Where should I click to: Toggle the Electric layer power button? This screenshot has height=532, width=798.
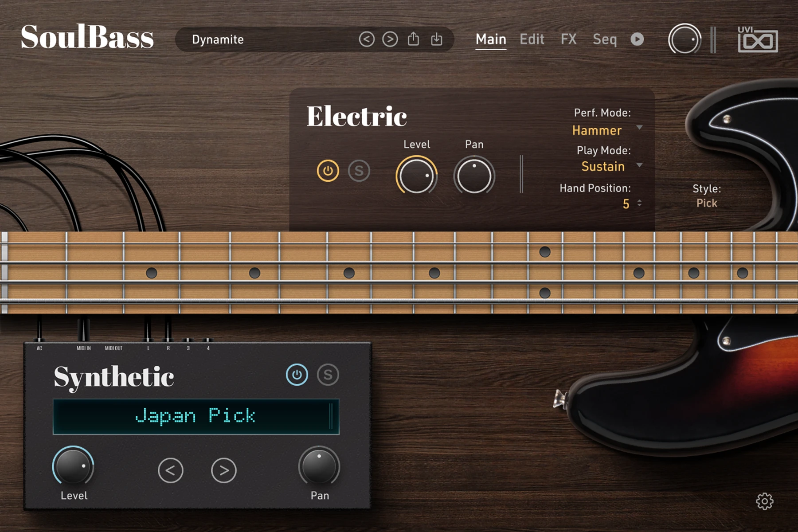tap(328, 171)
